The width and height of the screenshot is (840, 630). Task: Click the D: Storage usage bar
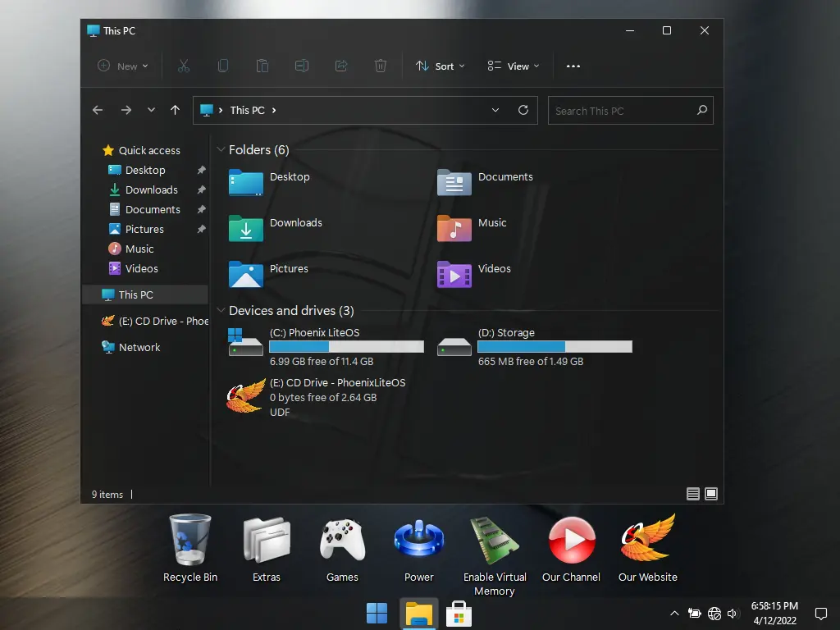tap(555, 347)
